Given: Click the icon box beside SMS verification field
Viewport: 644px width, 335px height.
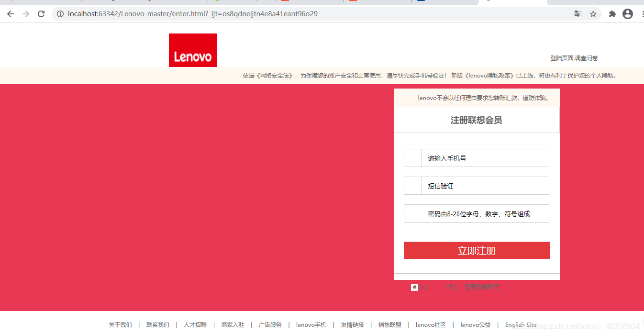Looking at the screenshot, I should (x=413, y=186).
